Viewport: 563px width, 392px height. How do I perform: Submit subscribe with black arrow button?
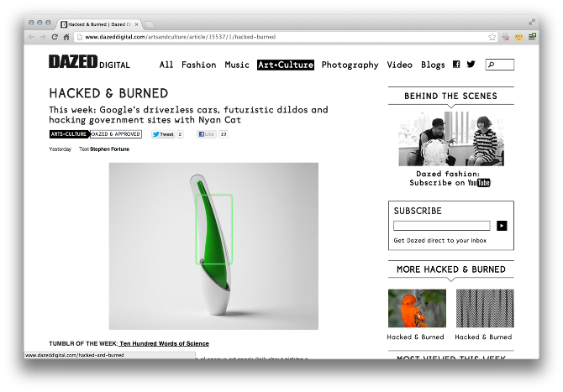click(502, 226)
